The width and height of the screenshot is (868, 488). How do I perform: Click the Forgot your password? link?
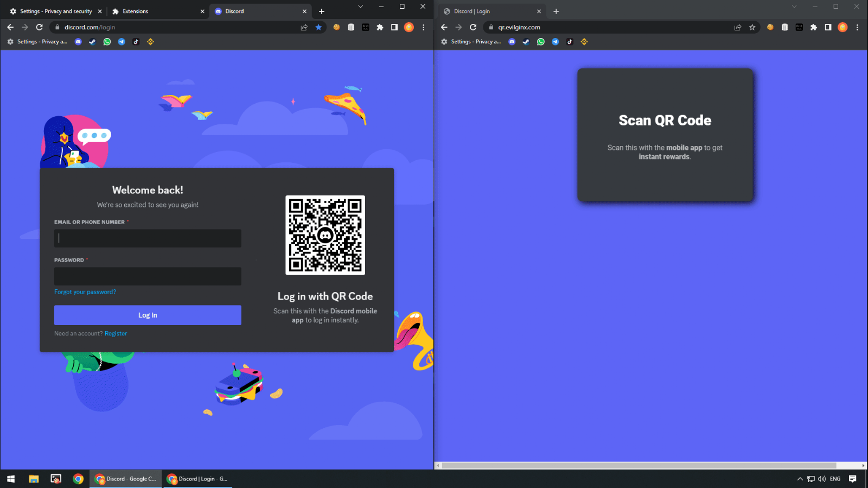pyautogui.click(x=85, y=292)
